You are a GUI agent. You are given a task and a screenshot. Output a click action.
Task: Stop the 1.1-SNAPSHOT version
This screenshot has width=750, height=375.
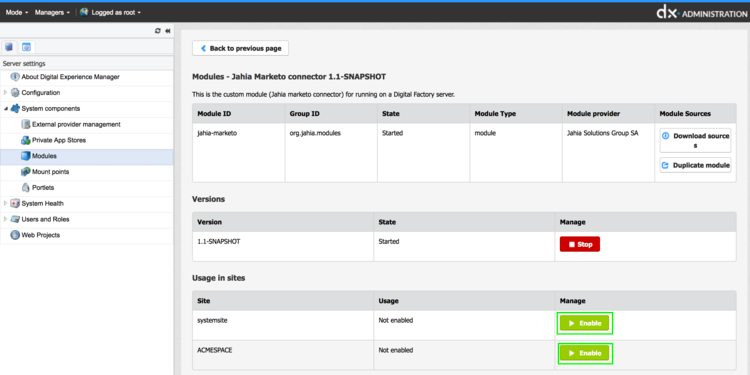coord(580,244)
